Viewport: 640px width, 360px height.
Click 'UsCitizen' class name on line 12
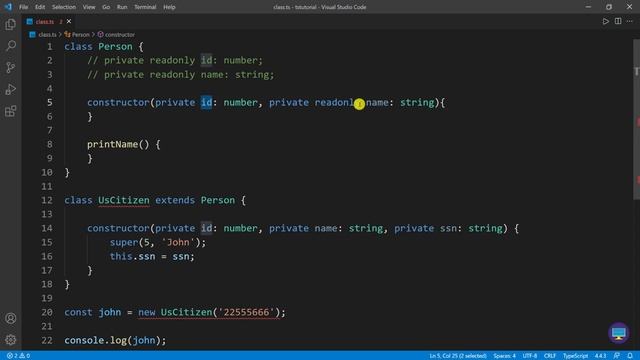[x=124, y=200]
